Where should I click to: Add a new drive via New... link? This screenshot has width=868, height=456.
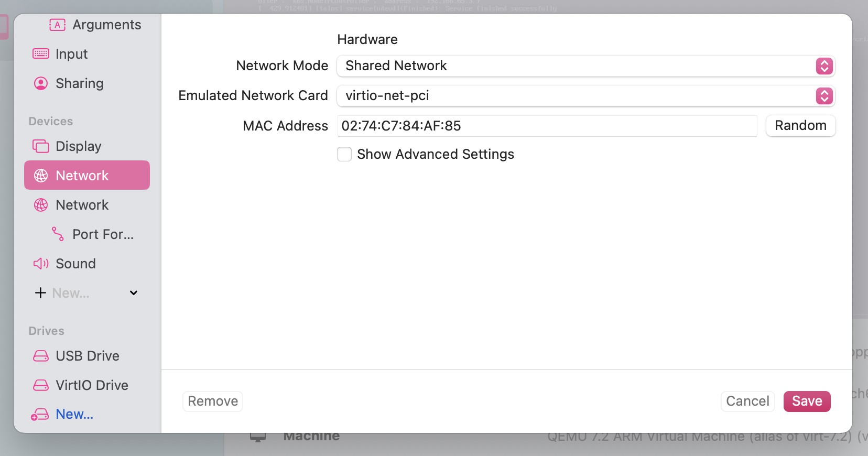pyautogui.click(x=74, y=415)
